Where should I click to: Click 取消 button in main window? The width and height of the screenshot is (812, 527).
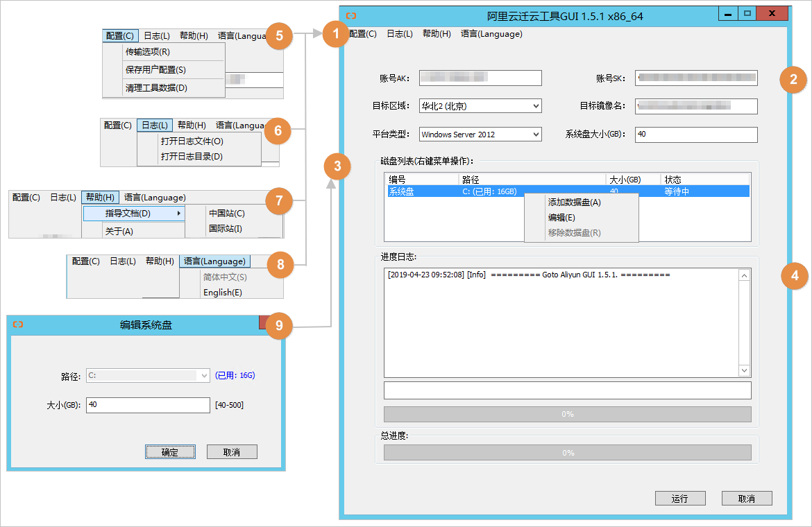point(747,498)
